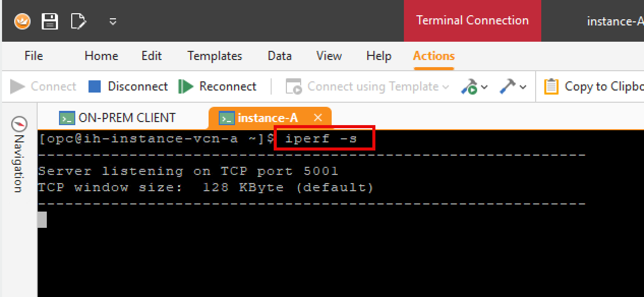Click the new document icon in title bar
Image resolution: width=644 pixels, height=297 pixels.
(78, 21)
